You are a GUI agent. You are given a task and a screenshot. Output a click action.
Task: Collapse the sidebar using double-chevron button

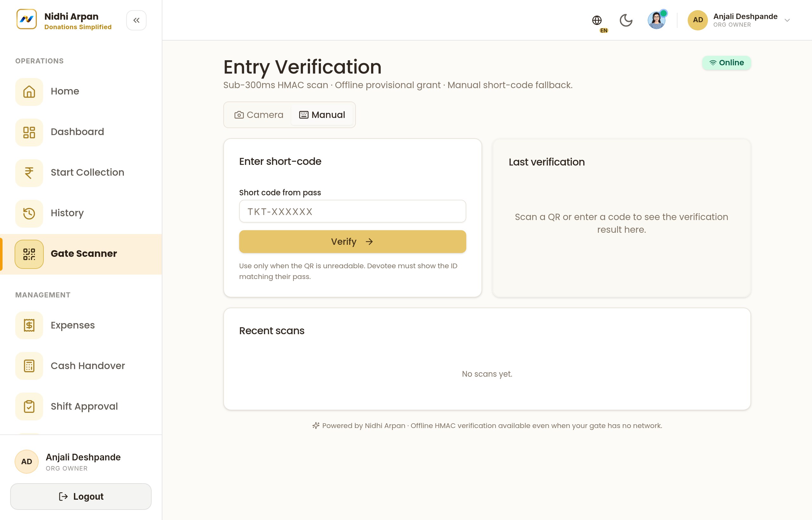[136, 20]
